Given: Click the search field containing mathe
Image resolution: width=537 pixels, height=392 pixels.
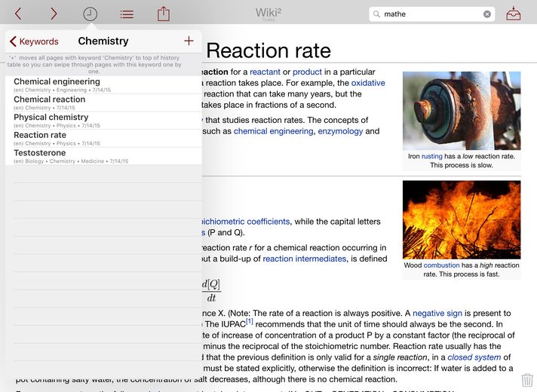Looking at the screenshot, I should click(432, 14).
